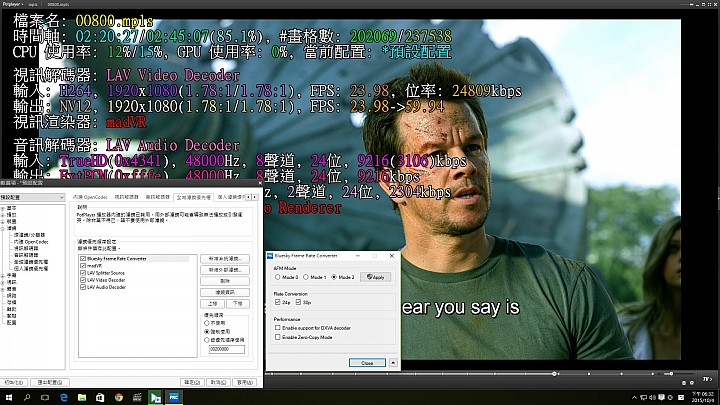This screenshot has width=720, height=405.
Task: Select AFM Mode 1 radio button
Action: [305, 277]
